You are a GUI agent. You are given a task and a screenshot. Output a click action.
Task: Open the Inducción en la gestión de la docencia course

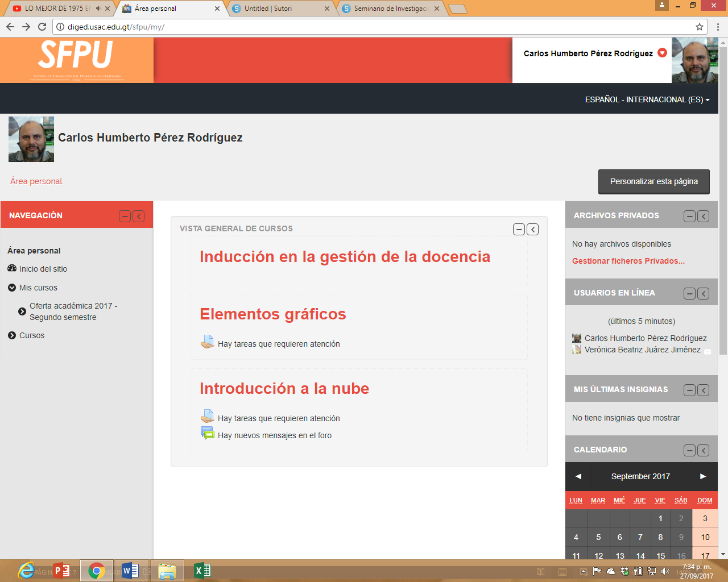point(345,257)
